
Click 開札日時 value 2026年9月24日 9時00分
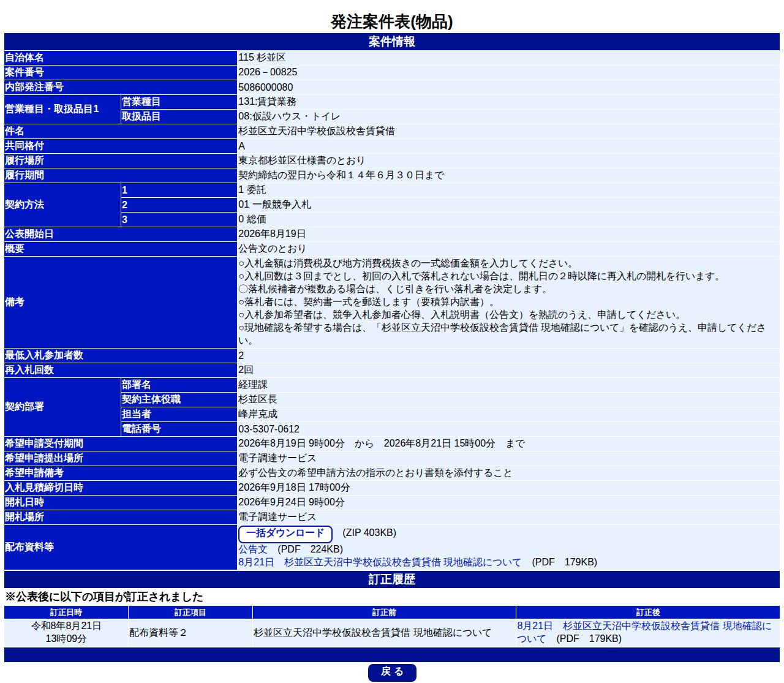pyautogui.click(x=292, y=502)
